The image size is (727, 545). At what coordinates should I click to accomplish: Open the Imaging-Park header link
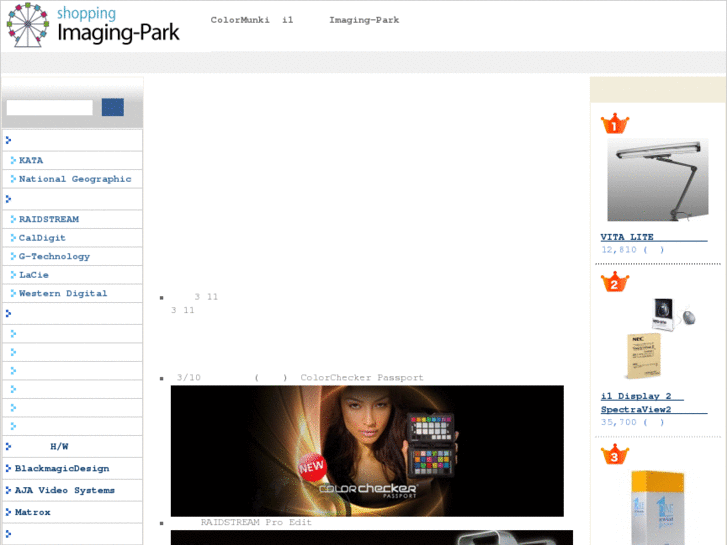tap(364, 20)
